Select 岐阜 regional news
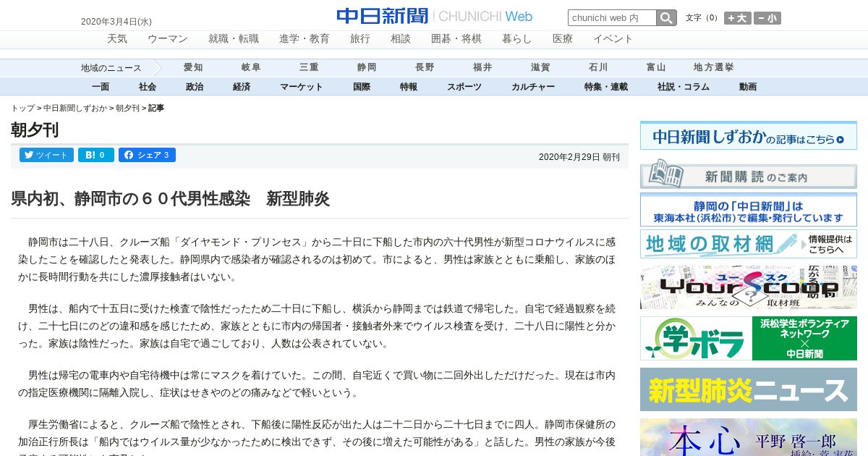The image size is (868, 456). 251,67
